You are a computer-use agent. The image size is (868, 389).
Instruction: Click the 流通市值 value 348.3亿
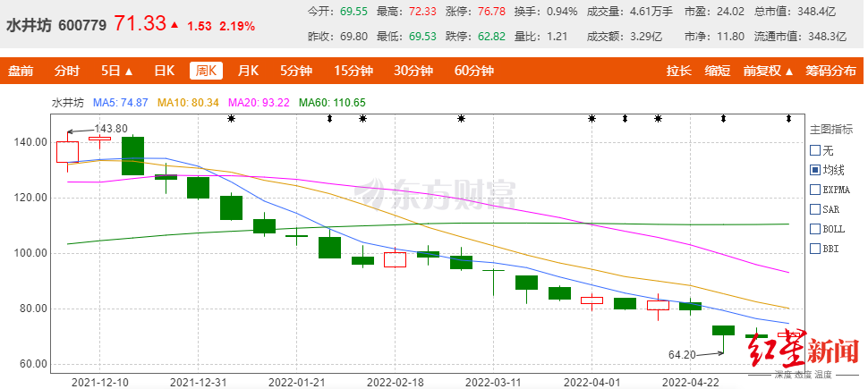827,37
